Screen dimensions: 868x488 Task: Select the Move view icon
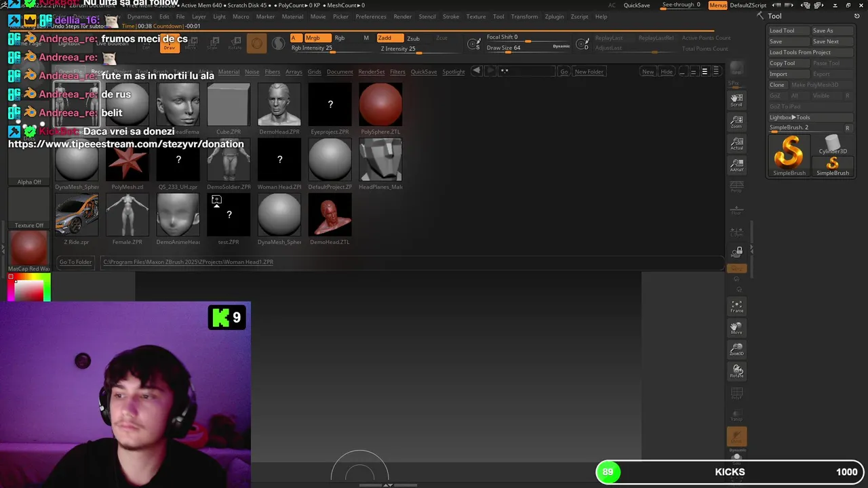[736, 328]
